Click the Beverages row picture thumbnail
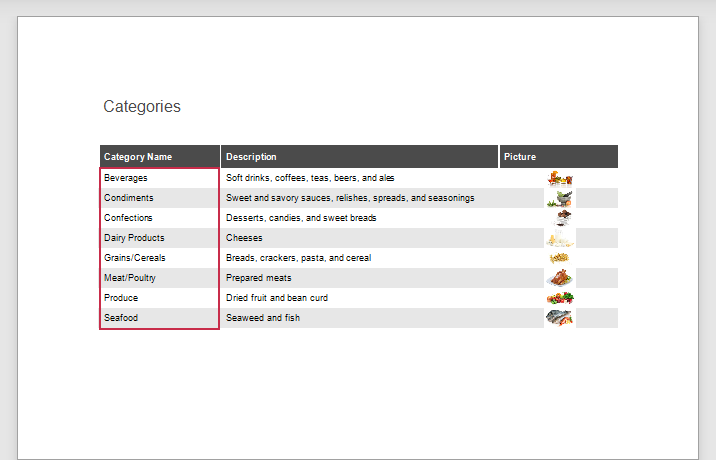 (x=560, y=178)
